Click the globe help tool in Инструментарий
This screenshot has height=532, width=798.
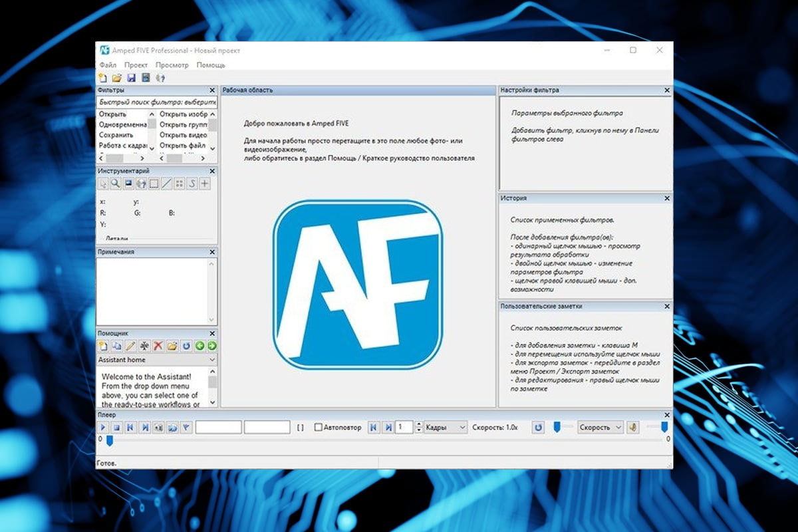tap(141, 183)
